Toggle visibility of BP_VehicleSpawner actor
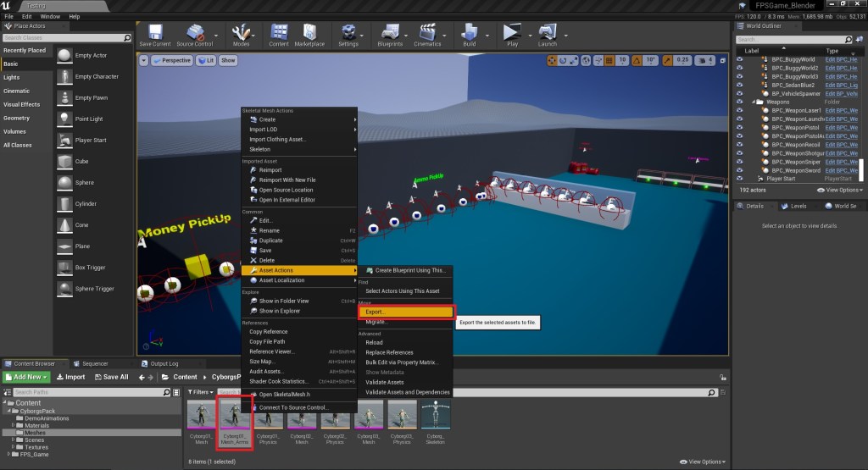 click(x=740, y=93)
